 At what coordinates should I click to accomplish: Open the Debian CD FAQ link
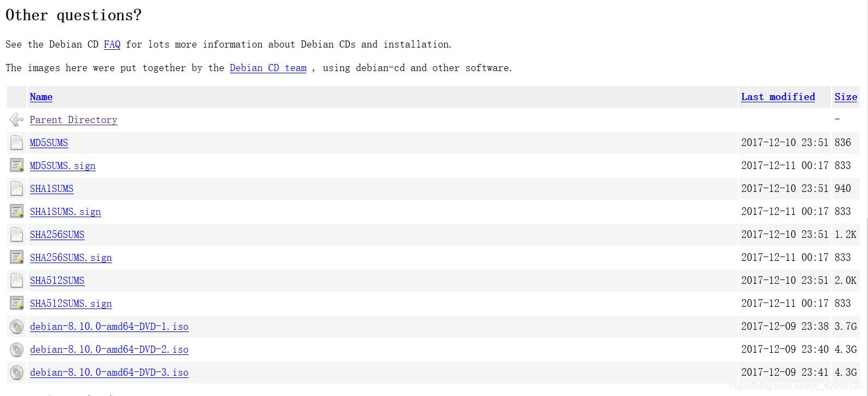point(112,44)
